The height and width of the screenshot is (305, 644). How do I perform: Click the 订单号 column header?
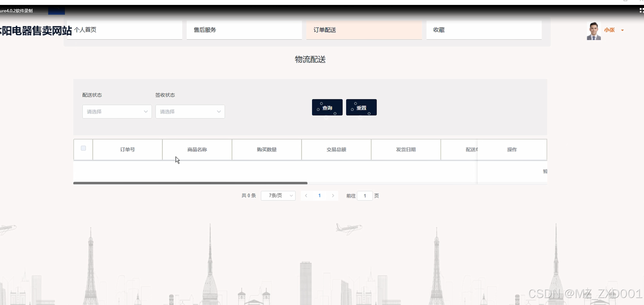(127, 150)
